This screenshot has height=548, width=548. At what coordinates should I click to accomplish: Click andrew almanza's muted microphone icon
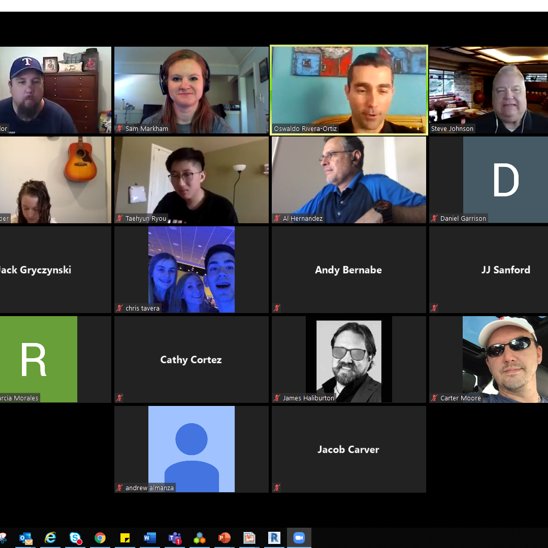[x=120, y=488]
